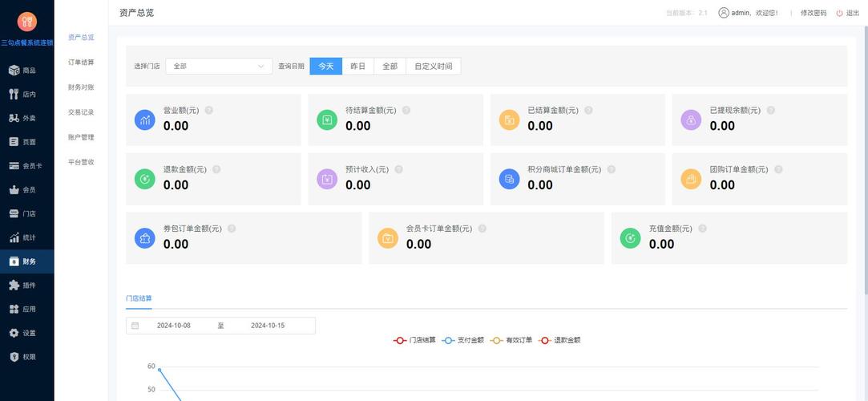Select the 财务 wallet icon in sidebar
The width and height of the screenshot is (868, 401).
(x=14, y=261)
